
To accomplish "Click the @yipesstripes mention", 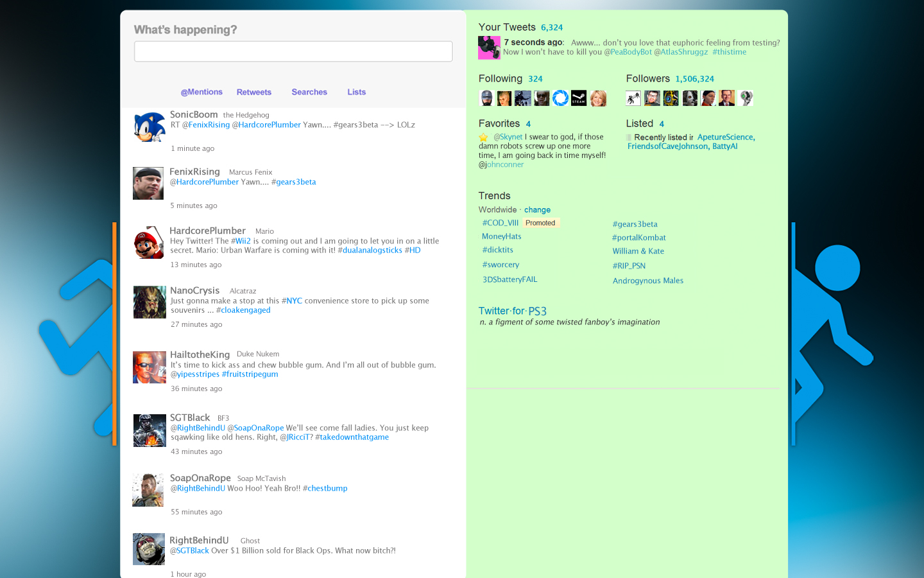I will tap(195, 374).
